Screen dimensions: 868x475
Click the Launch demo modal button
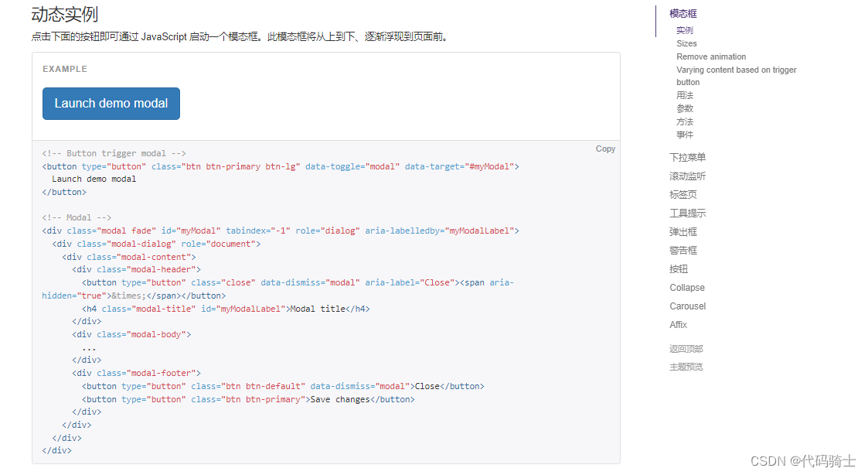(x=111, y=104)
